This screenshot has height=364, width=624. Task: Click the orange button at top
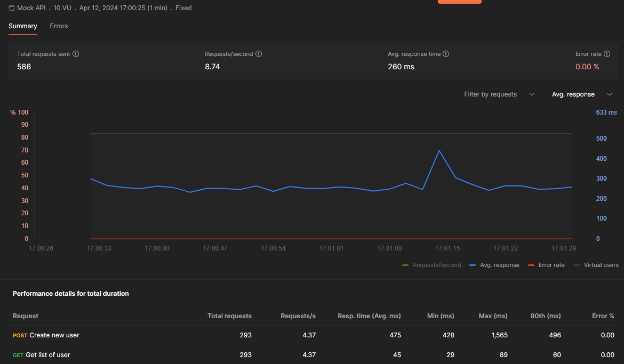tap(459, 2)
